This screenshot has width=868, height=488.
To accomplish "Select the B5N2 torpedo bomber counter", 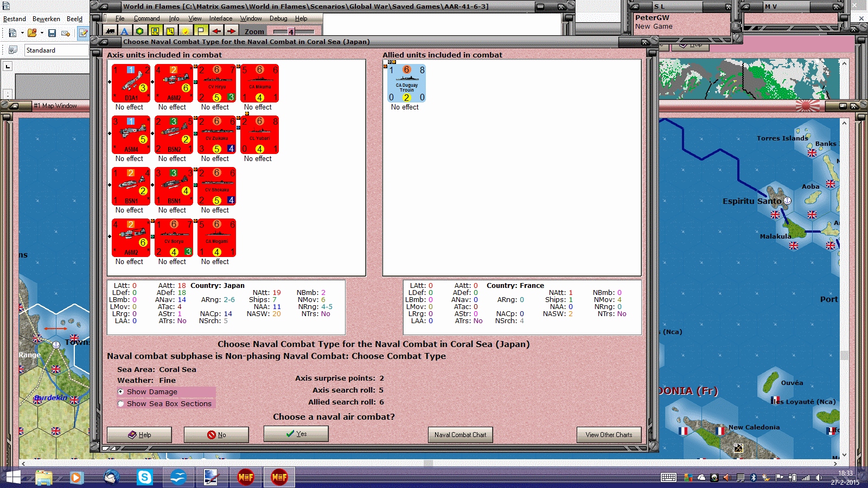I will click(x=174, y=134).
